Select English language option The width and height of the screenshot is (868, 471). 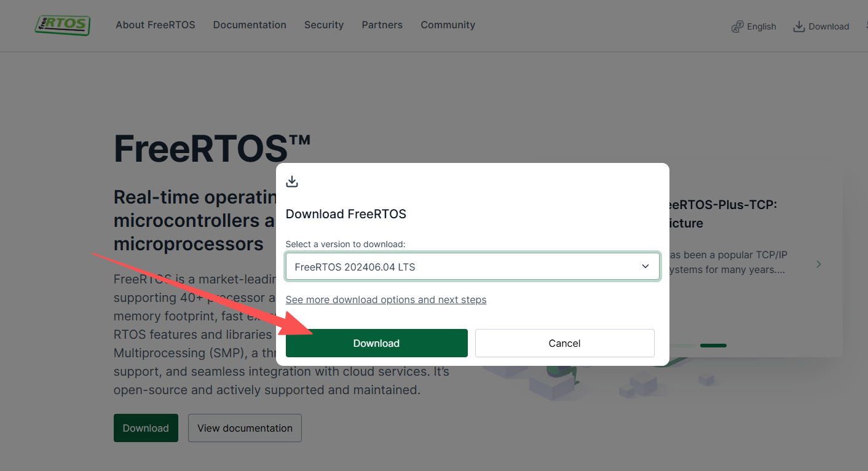(x=762, y=26)
